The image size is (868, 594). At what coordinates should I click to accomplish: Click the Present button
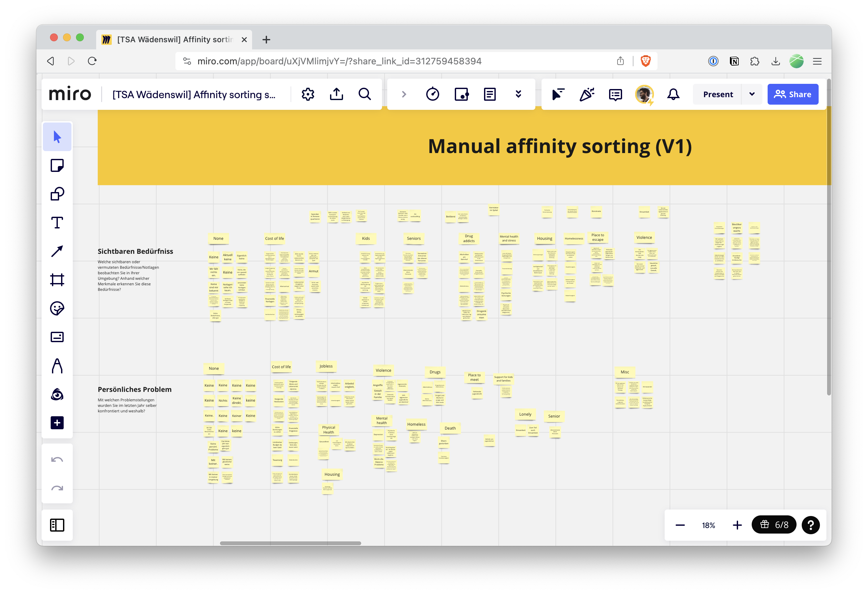[718, 94]
